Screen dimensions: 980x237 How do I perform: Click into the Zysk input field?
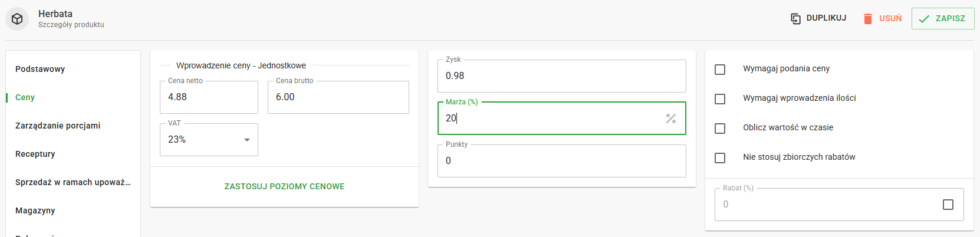tap(561, 76)
